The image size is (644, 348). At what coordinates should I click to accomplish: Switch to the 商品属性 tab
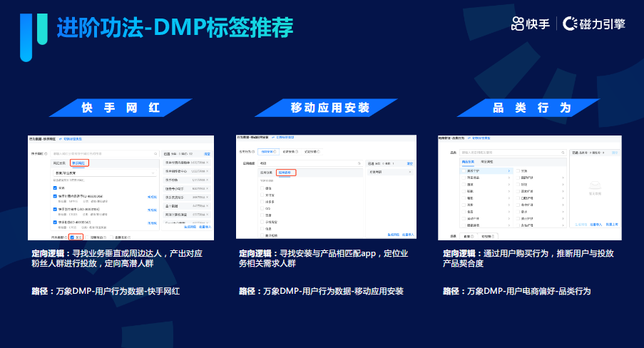pyautogui.click(x=486, y=162)
